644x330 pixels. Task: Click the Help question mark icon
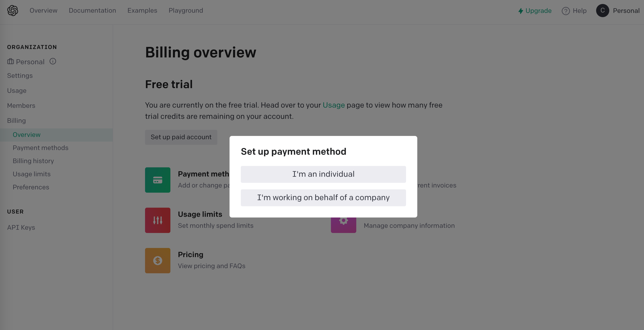tap(566, 11)
